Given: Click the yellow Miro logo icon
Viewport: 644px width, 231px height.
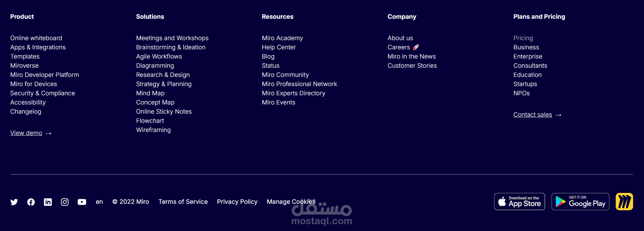Looking at the screenshot, I should point(624,202).
